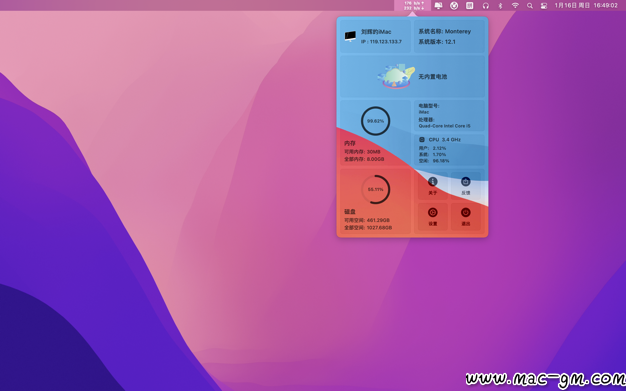Click 系统: 1.70% CPU value
Image resolution: width=626 pixels, height=391 pixels.
432,155
